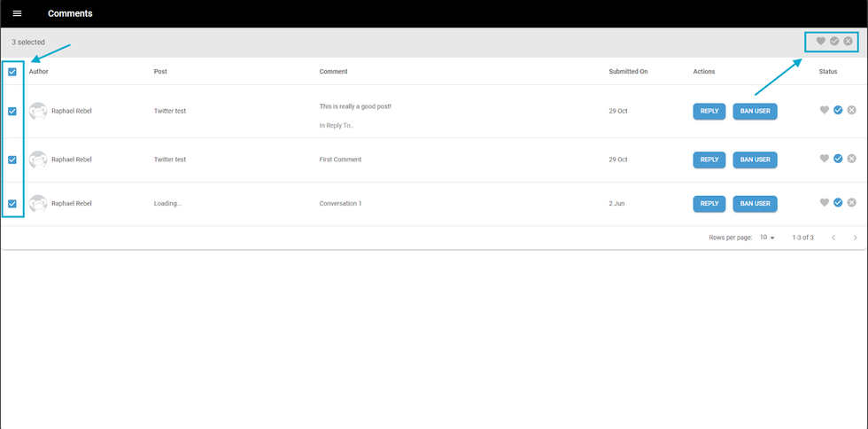
Task: Open the rows per page dropdown
Action: tap(767, 238)
